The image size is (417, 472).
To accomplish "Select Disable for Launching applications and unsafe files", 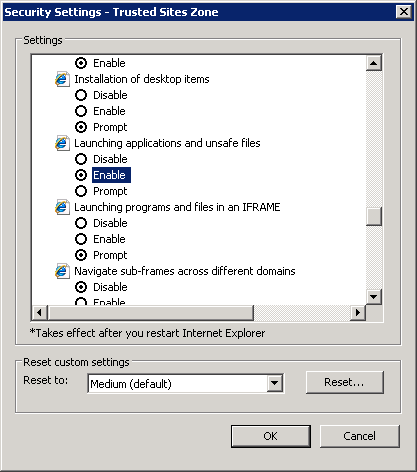I will tap(81, 159).
